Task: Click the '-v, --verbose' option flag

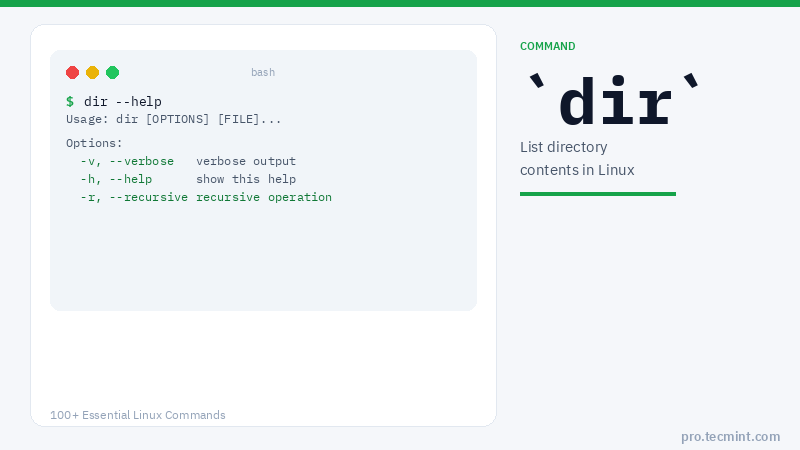Action: tap(127, 161)
